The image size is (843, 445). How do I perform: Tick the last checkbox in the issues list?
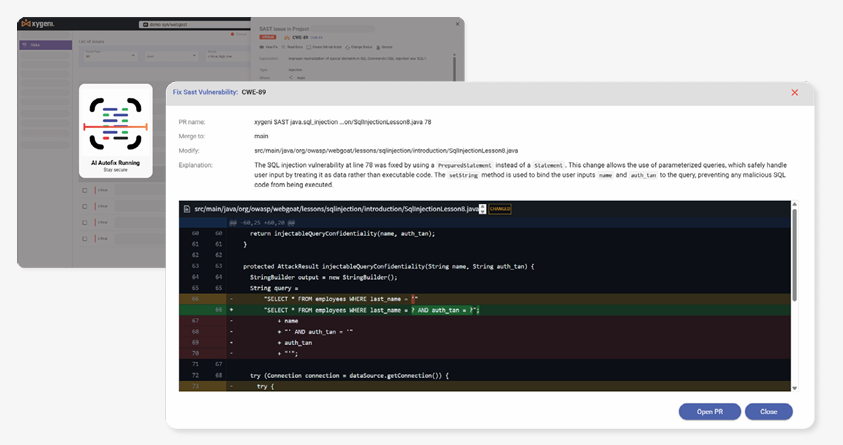point(86,239)
